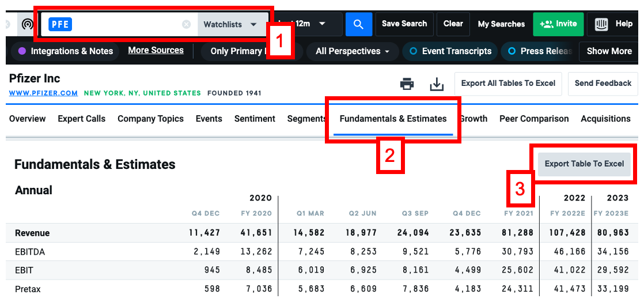Open the All Perspectives dropdown
This screenshot has width=644, height=306.
click(x=353, y=51)
